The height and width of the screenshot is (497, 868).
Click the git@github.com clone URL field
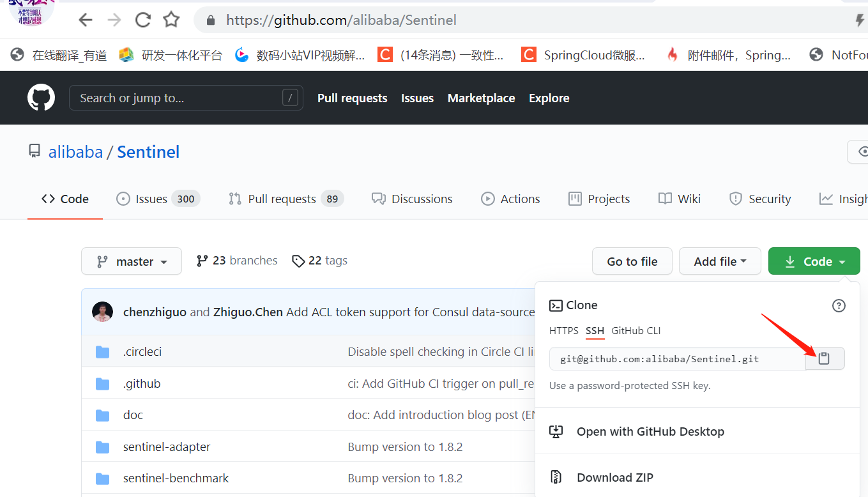pos(678,359)
